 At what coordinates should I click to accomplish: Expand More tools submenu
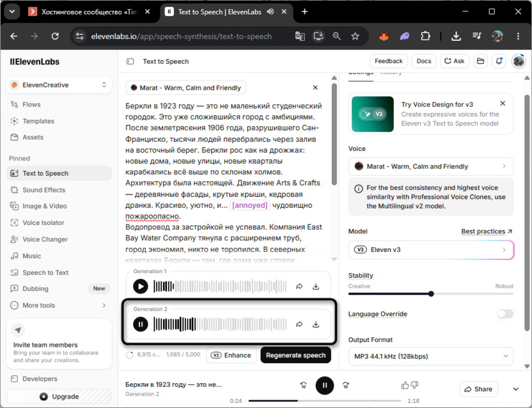[59, 305]
